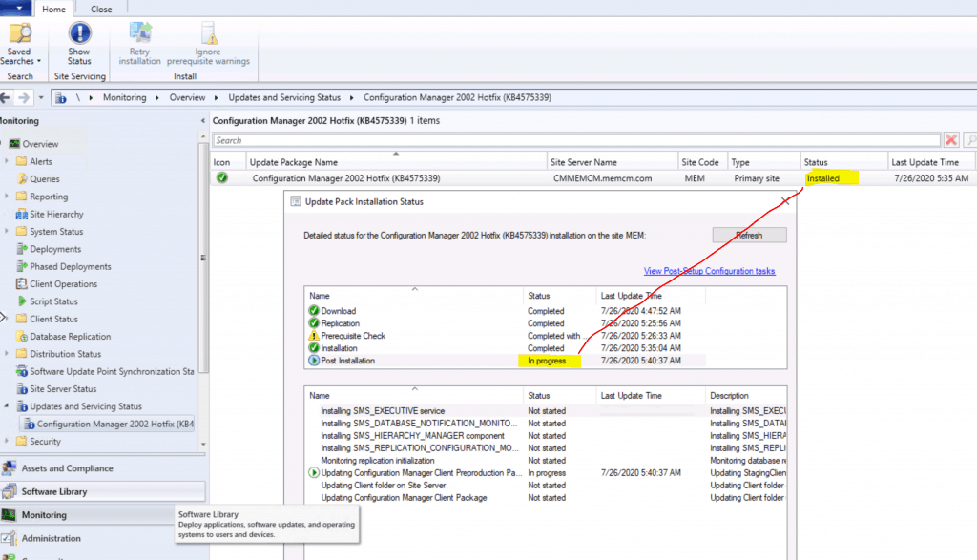The width and height of the screenshot is (977, 560).
Task: Click Monitoring in the breadcrumb path
Action: coord(125,98)
